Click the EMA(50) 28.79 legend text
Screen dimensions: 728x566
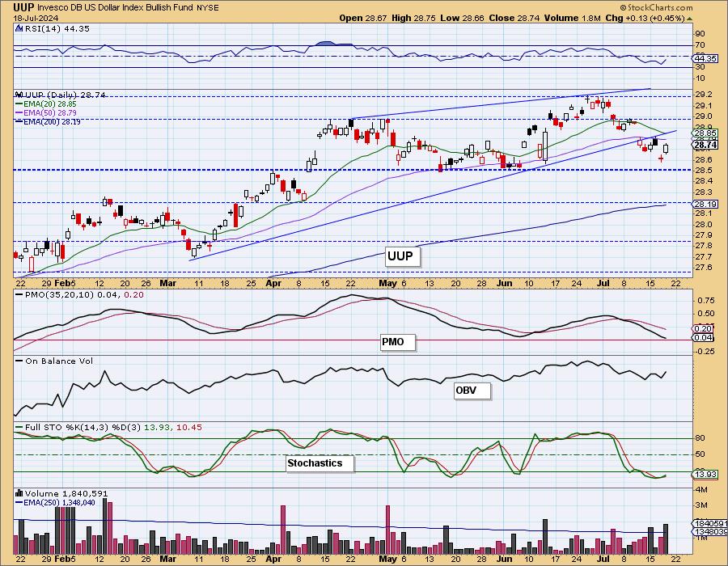(50, 112)
